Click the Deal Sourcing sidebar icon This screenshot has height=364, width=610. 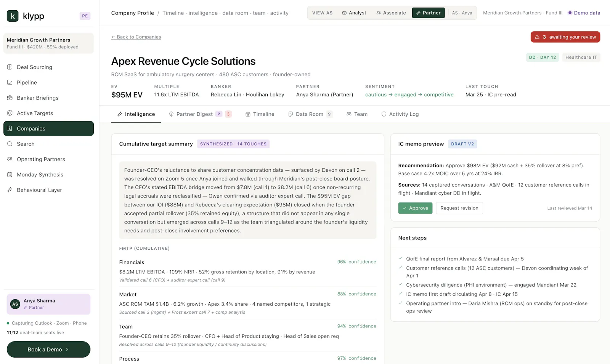point(10,67)
